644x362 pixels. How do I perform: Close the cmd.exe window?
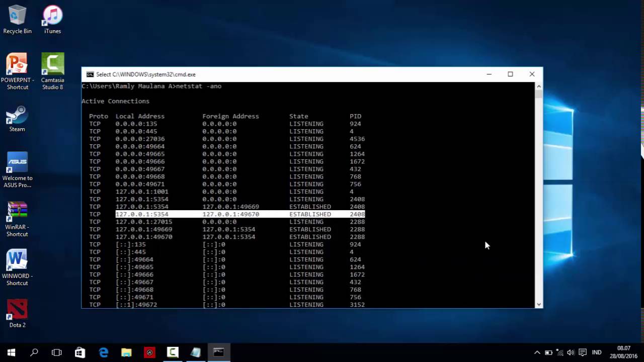coord(532,74)
